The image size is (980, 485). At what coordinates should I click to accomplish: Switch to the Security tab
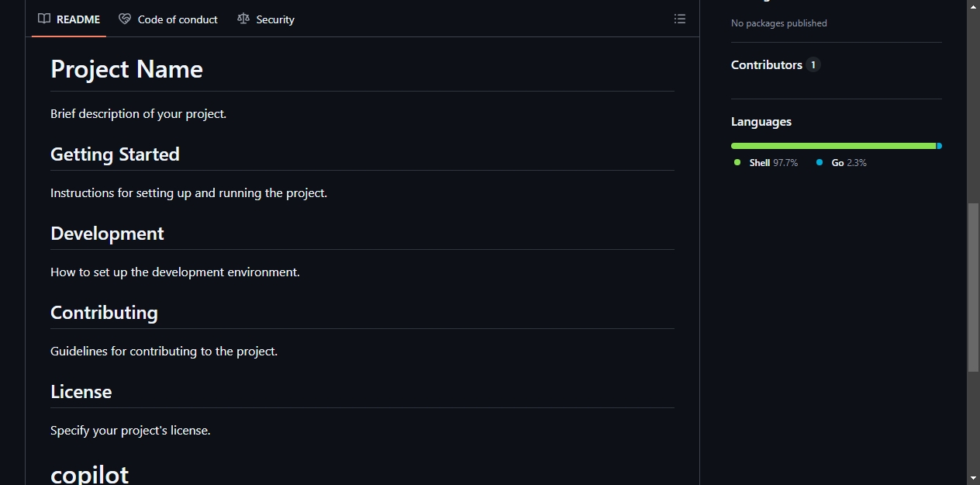[x=266, y=19]
